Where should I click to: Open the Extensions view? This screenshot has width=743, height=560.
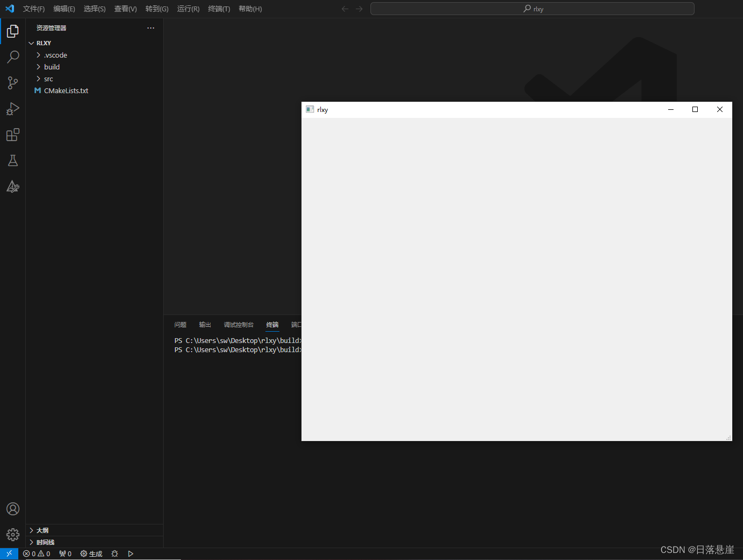[13, 135]
